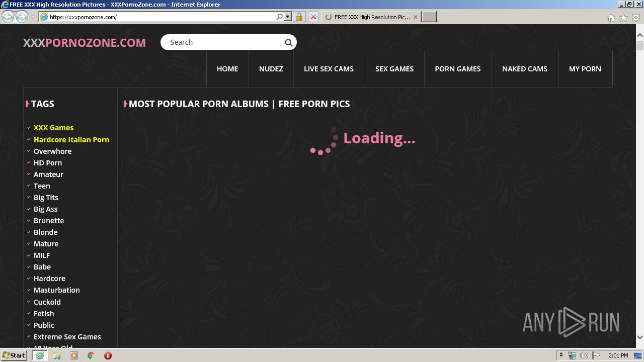The width and height of the screenshot is (644, 362).
Task: Click the Internet Explorer back arrow button
Action: click(8, 17)
